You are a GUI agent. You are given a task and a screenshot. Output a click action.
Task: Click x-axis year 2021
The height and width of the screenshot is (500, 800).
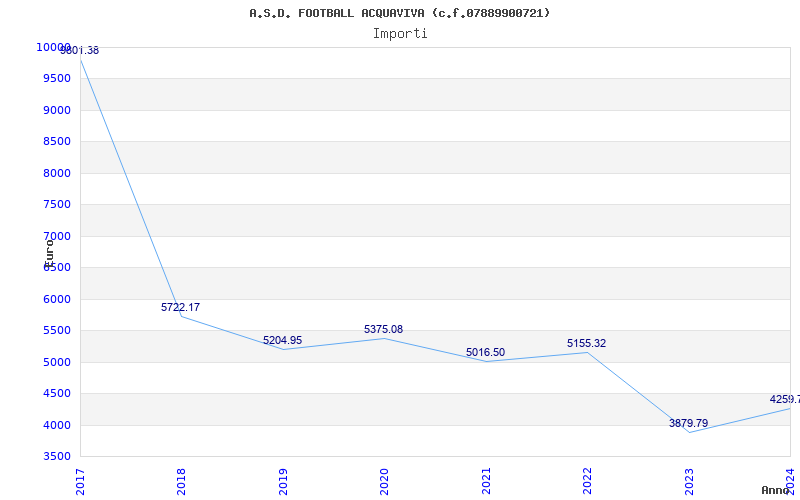tap(486, 481)
